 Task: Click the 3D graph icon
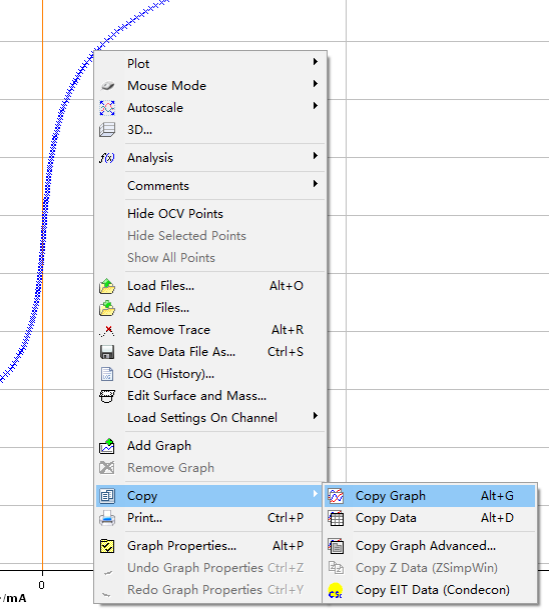click(x=107, y=130)
